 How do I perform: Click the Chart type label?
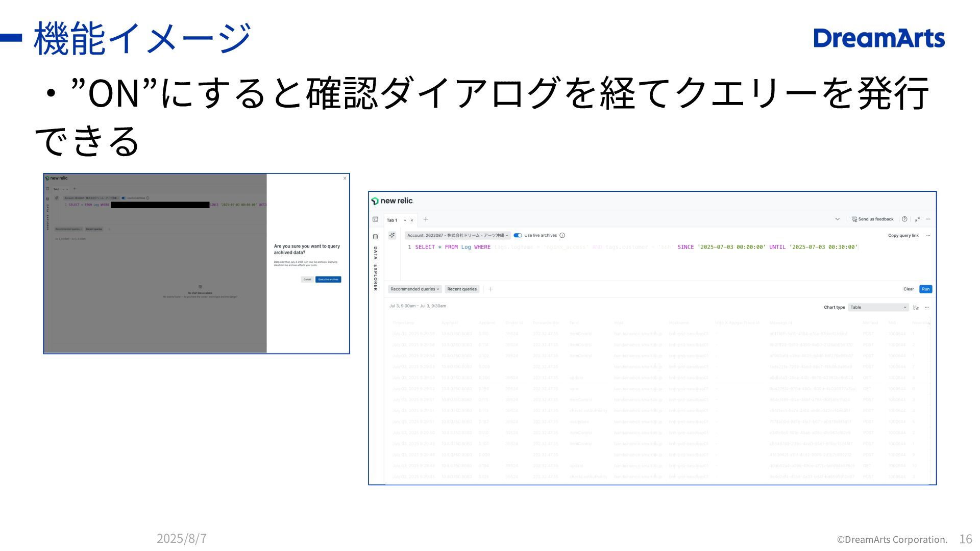pyautogui.click(x=834, y=308)
